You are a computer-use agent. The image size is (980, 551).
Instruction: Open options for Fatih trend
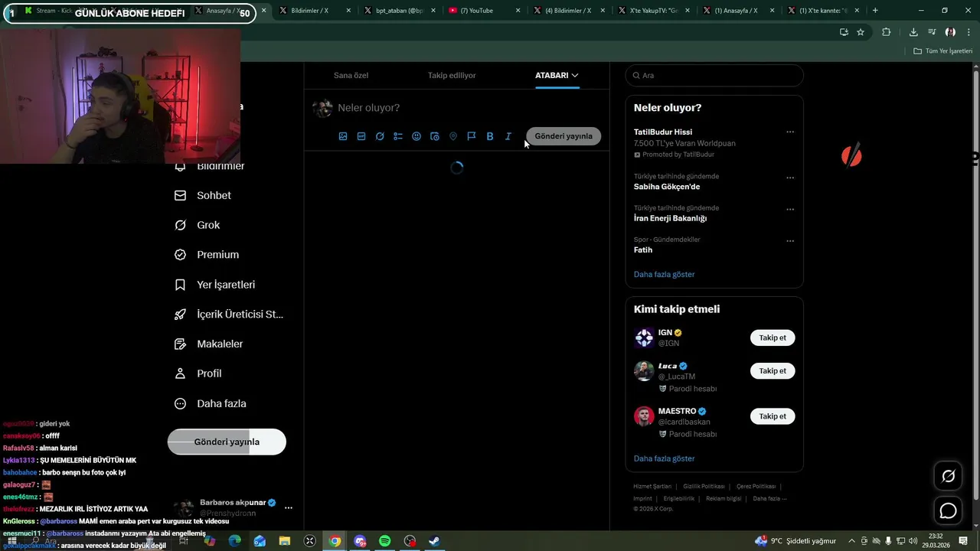[x=790, y=240]
